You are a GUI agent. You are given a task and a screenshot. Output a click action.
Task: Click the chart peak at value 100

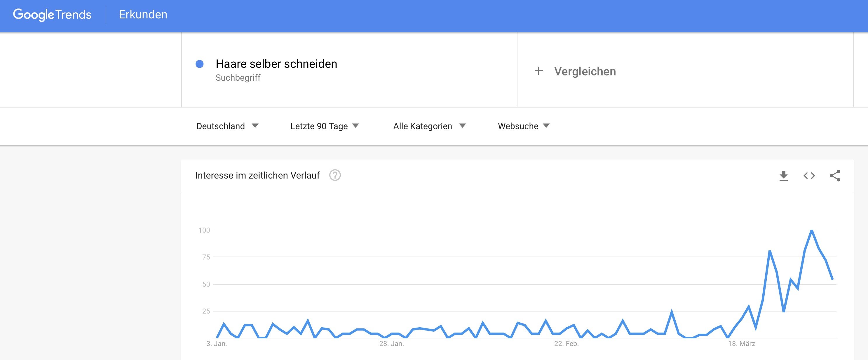(812, 231)
